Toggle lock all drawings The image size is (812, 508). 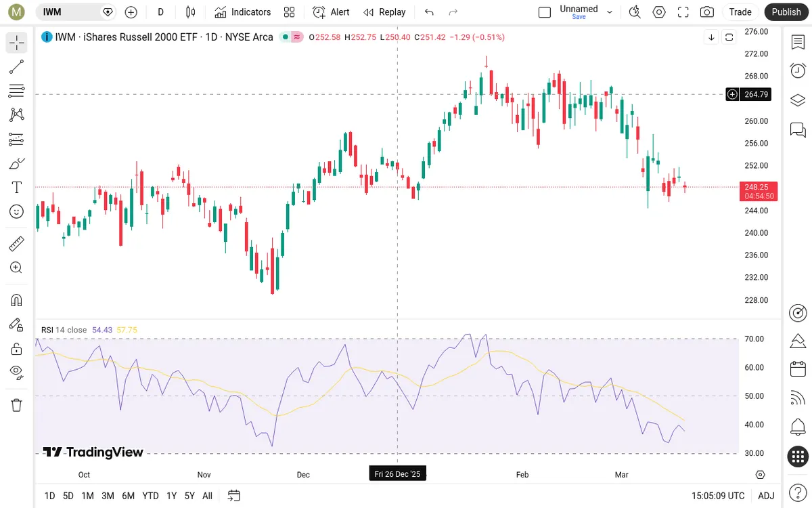(x=17, y=348)
